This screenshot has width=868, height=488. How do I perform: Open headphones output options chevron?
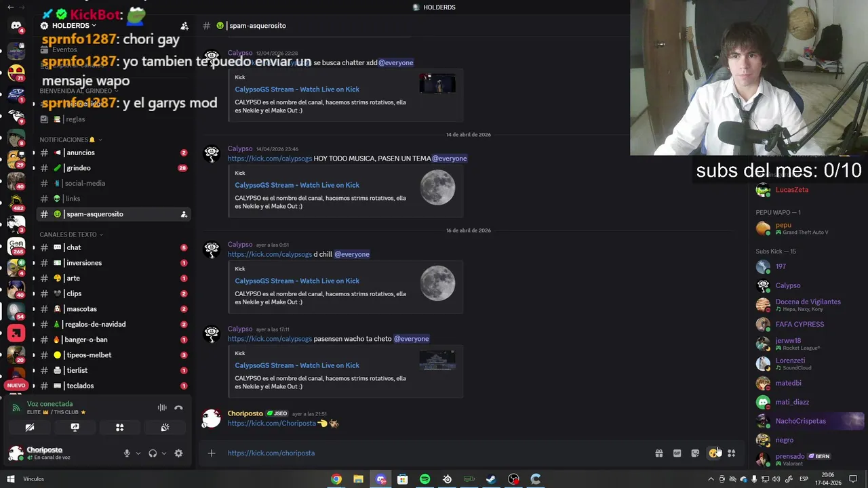coord(163,453)
